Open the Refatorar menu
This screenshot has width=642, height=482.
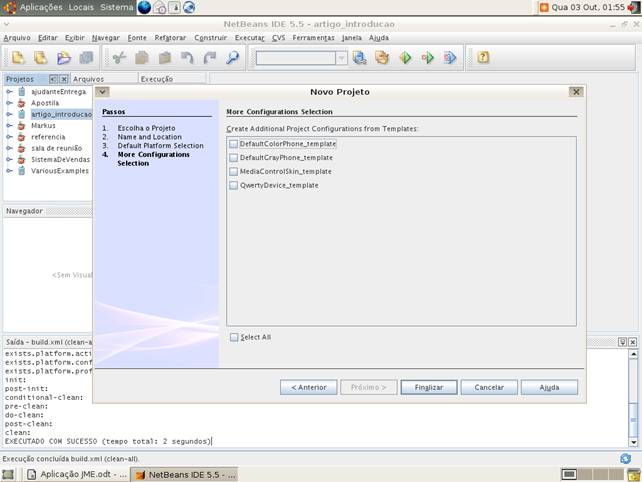click(x=170, y=37)
